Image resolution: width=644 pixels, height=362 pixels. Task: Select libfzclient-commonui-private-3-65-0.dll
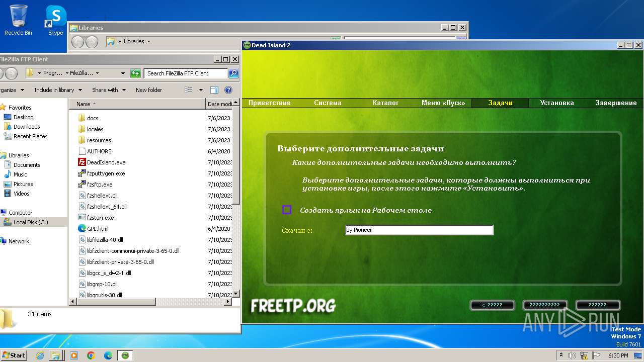(133, 251)
